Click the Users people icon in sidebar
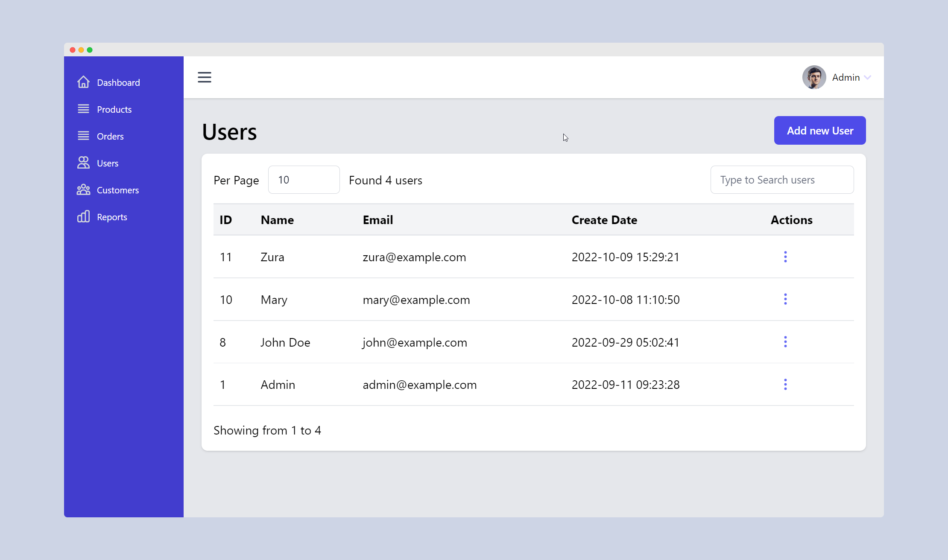Image resolution: width=948 pixels, height=560 pixels. [x=83, y=163]
